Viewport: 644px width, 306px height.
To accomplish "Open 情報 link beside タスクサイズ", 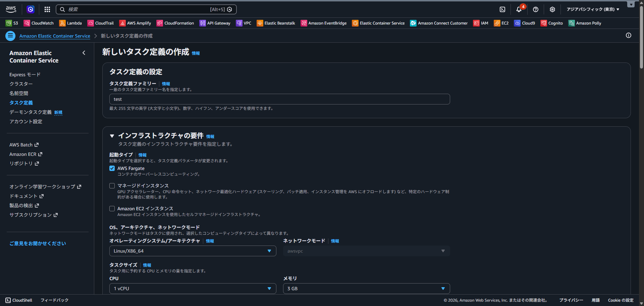I will tap(147, 265).
